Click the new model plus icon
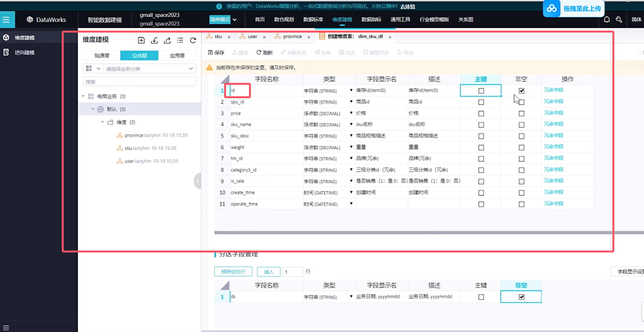The width and height of the screenshot is (644, 332). (x=141, y=40)
